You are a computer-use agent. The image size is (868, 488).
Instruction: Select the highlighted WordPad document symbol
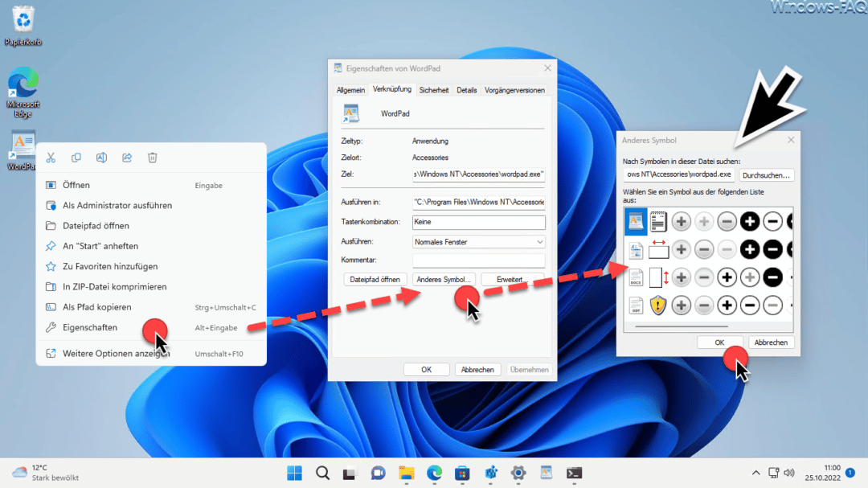pyautogui.click(x=636, y=221)
